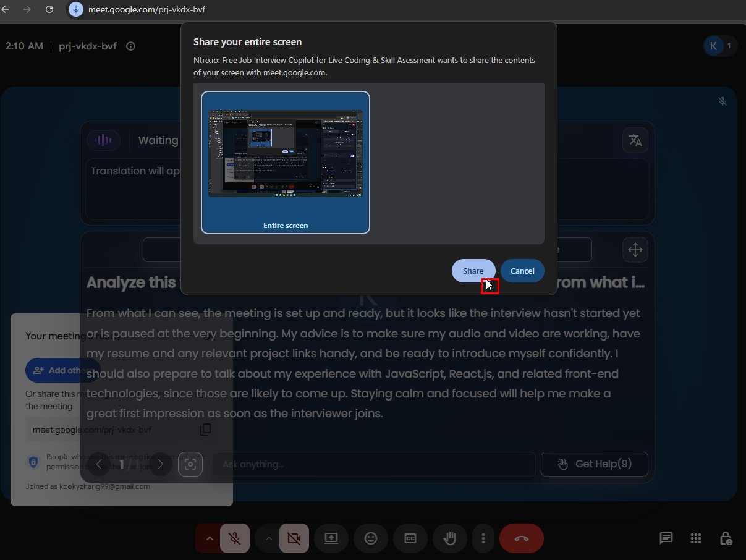Image resolution: width=746 pixels, height=560 pixels.
Task: Click the Add others button
Action: (x=62, y=370)
